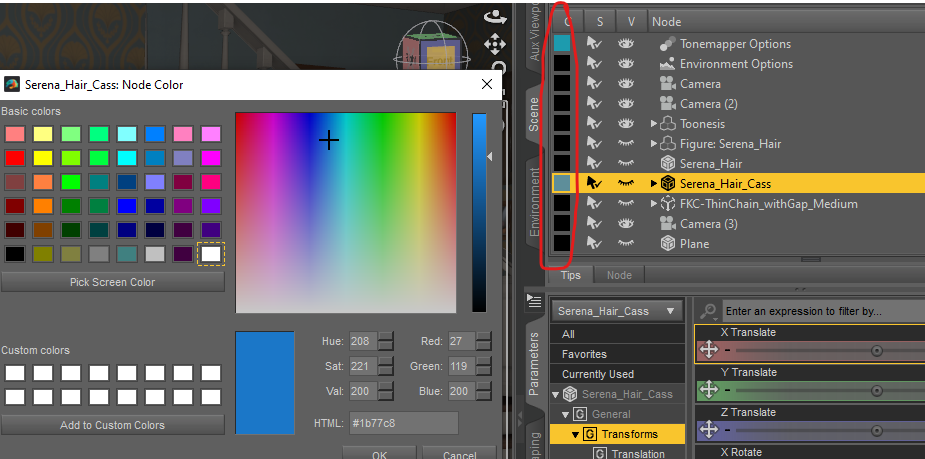Open the Environment side tab
Viewport: 925px width, 459px height.
click(x=534, y=202)
